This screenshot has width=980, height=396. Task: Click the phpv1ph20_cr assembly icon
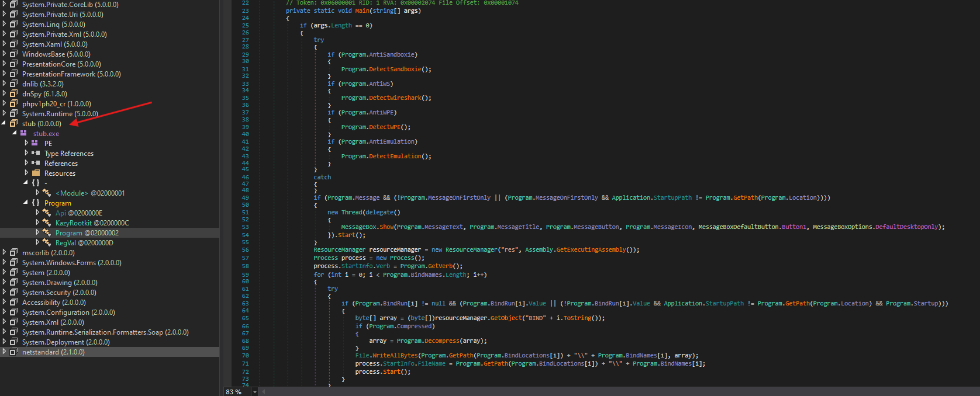point(13,104)
